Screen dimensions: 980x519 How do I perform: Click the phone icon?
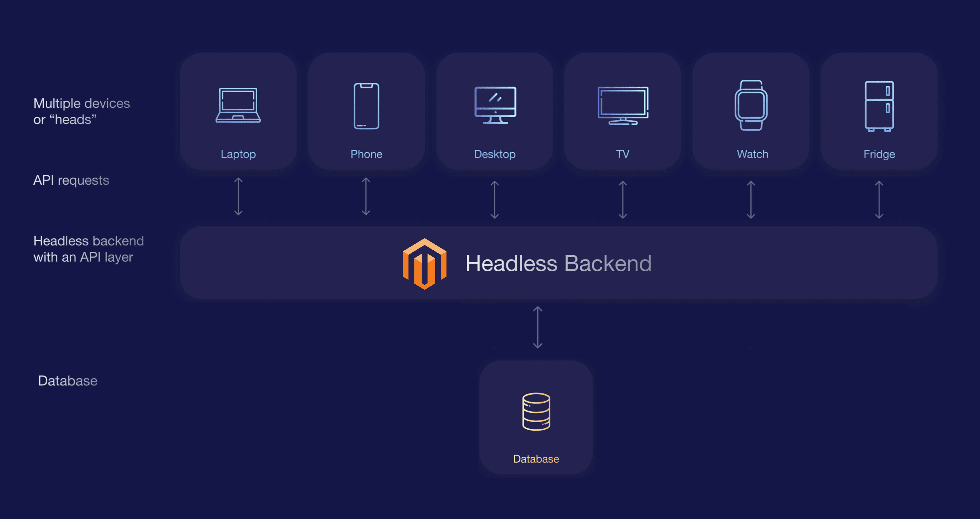point(366,106)
